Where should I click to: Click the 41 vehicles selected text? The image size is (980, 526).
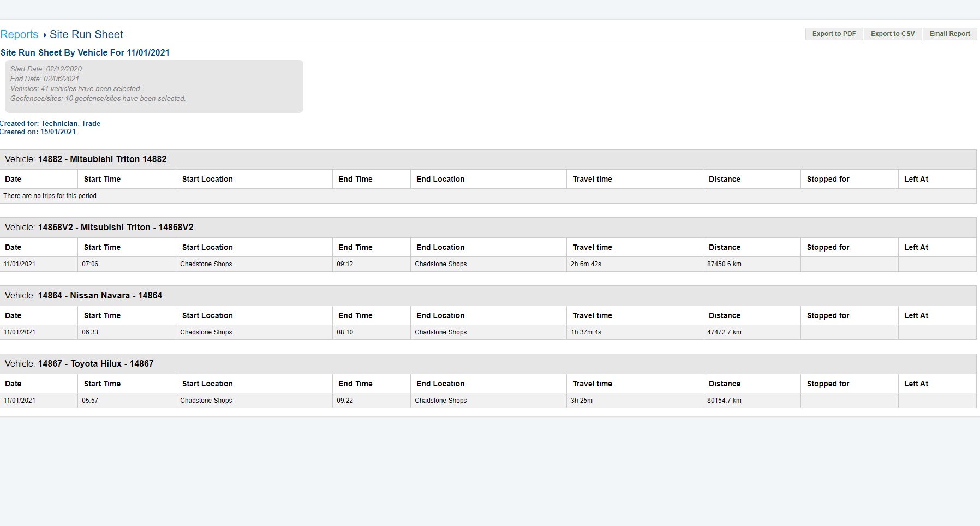click(x=76, y=88)
